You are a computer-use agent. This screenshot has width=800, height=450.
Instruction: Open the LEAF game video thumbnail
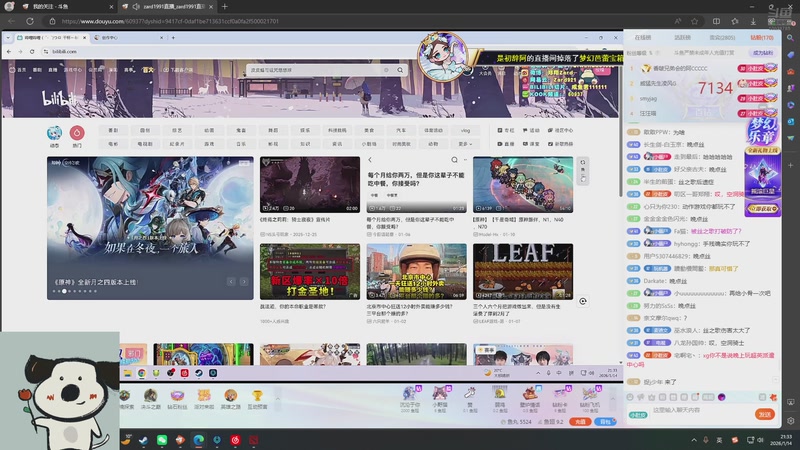click(x=523, y=271)
